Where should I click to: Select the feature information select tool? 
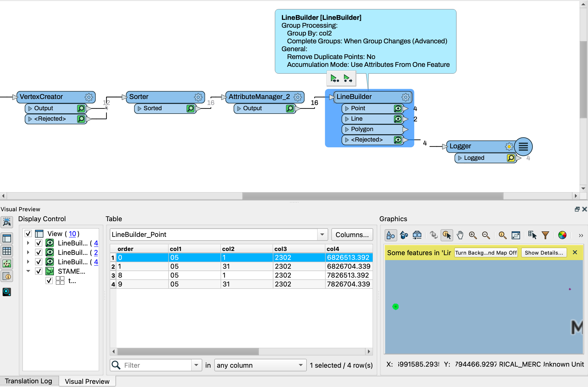[447, 235]
